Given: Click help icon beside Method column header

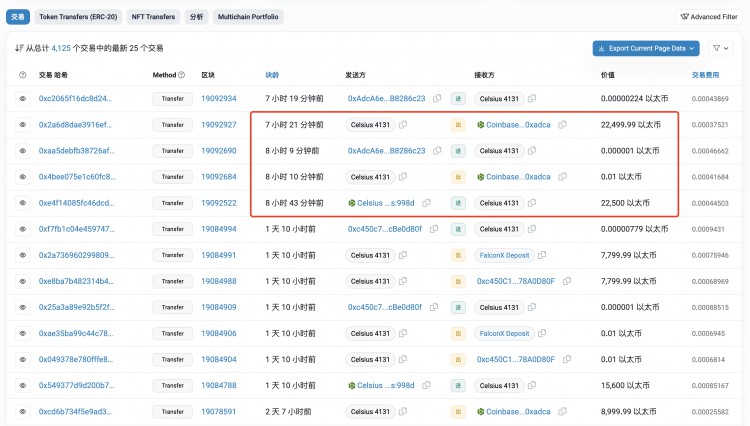Looking at the screenshot, I should pyautogui.click(x=181, y=75).
